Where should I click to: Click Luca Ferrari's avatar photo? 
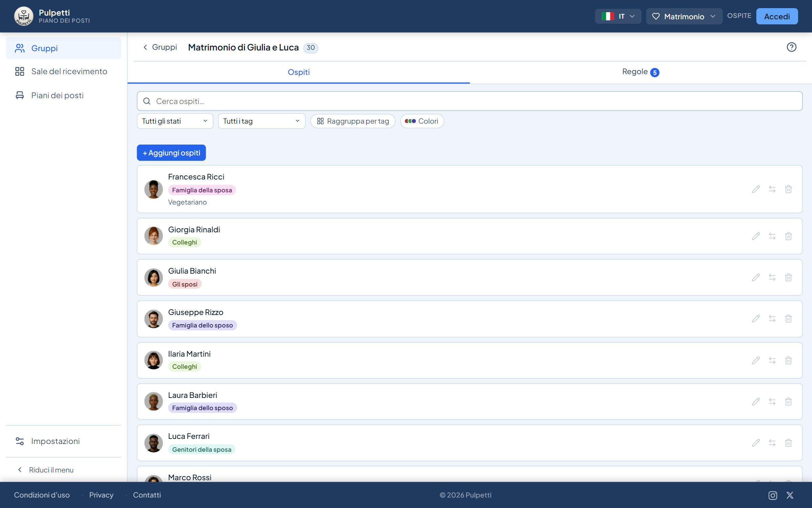154,443
